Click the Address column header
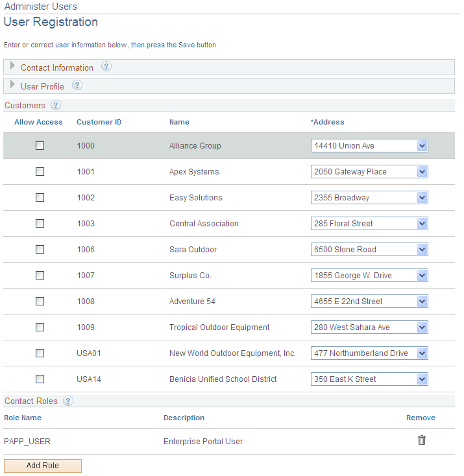 (327, 122)
